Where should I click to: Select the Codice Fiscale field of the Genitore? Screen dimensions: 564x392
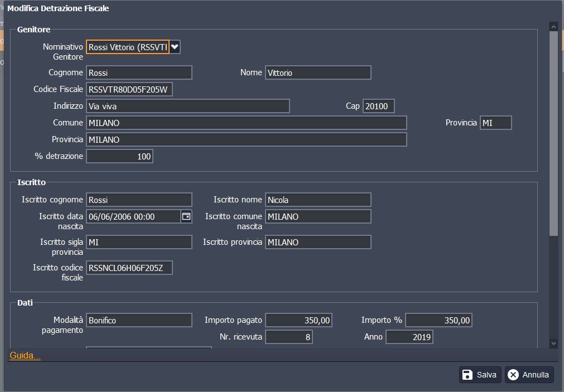coord(129,89)
